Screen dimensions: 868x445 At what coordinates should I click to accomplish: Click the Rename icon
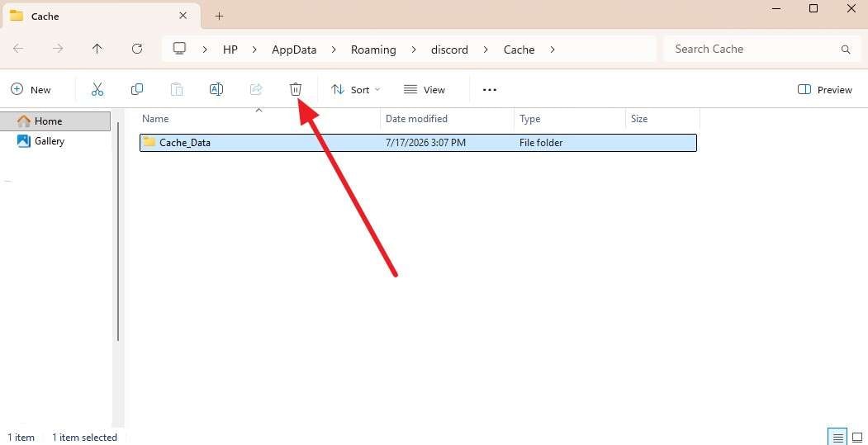[x=216, y=89]
